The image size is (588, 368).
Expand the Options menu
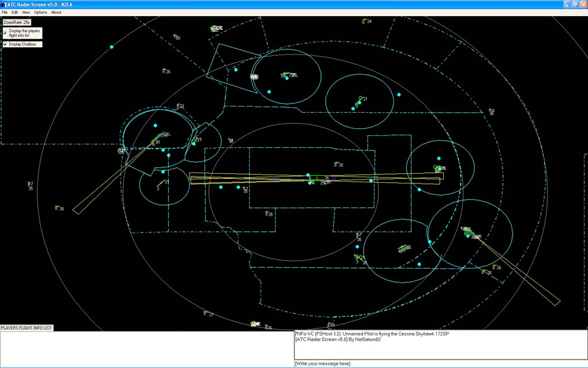(40, 12)
